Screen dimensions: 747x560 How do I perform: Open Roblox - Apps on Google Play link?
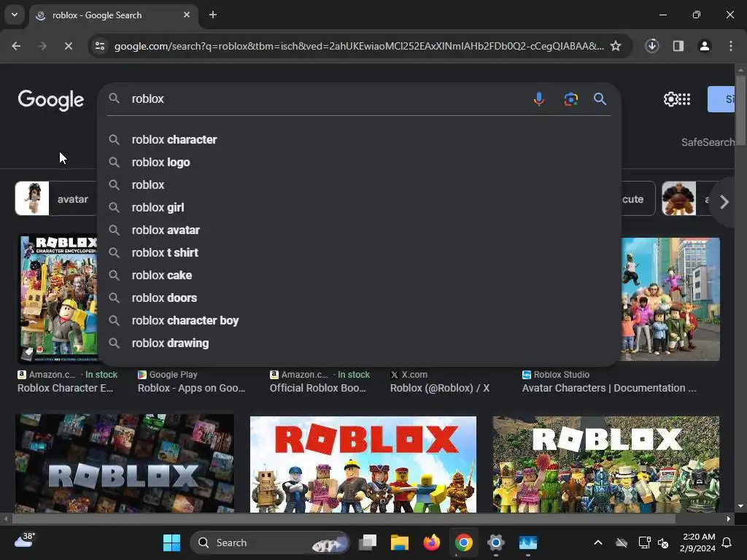(192, 388)
